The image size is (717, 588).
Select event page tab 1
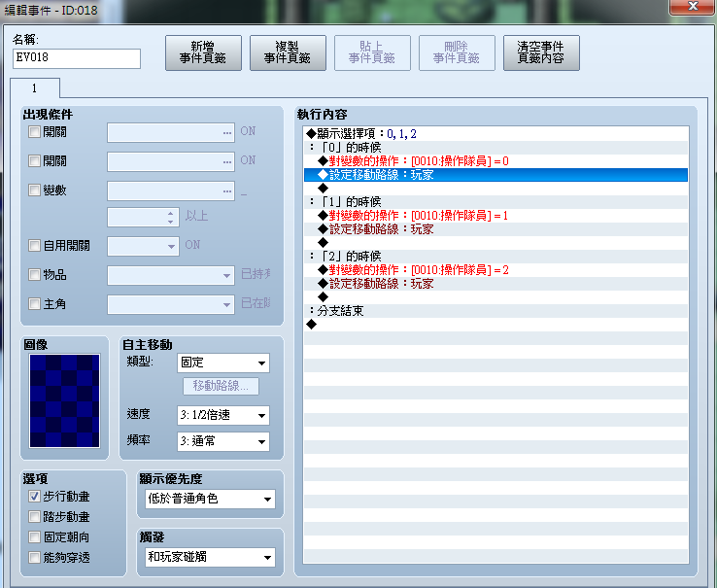click(35, 87)
